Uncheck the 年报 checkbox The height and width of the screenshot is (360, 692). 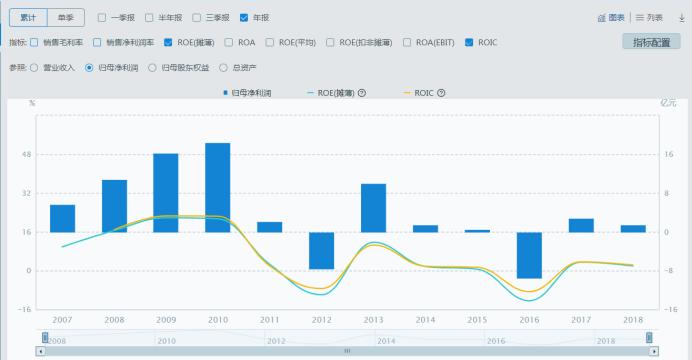(244, 18)
